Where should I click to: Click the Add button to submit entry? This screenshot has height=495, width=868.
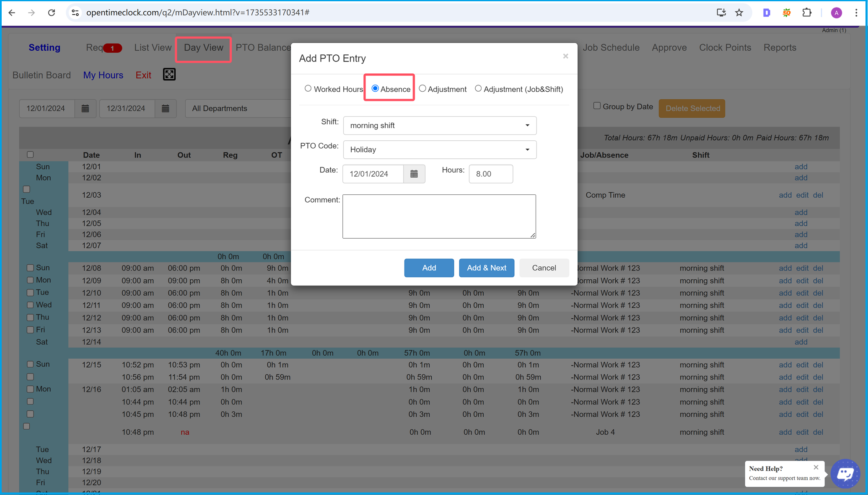point(429,268)
